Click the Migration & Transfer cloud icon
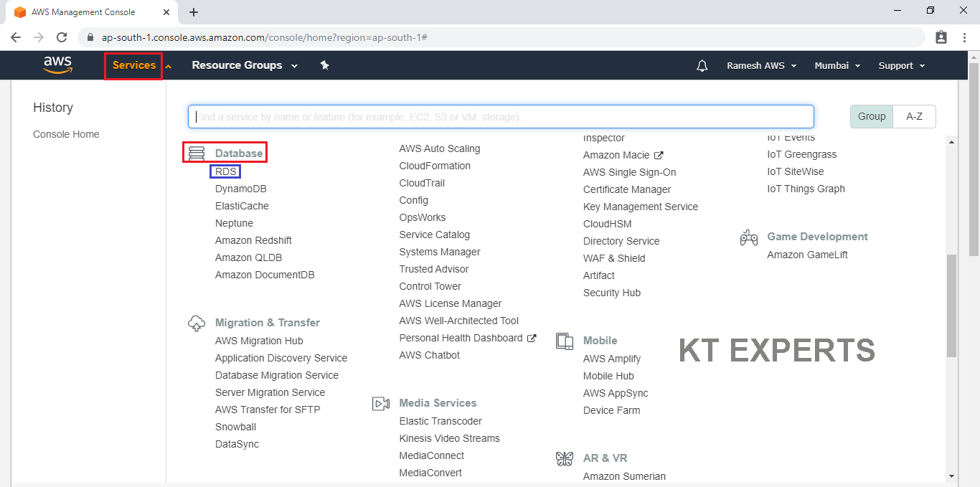 coord(197,323)
